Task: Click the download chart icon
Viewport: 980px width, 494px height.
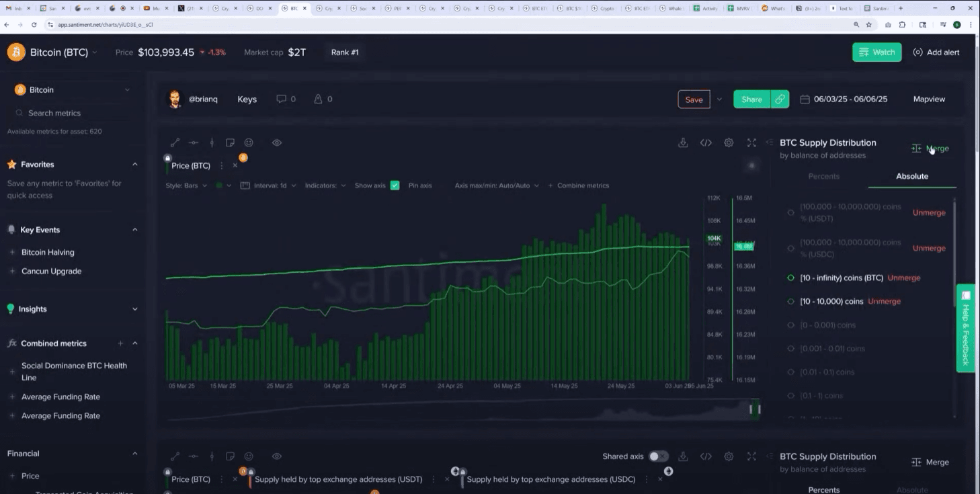Action: coord(683,142)
